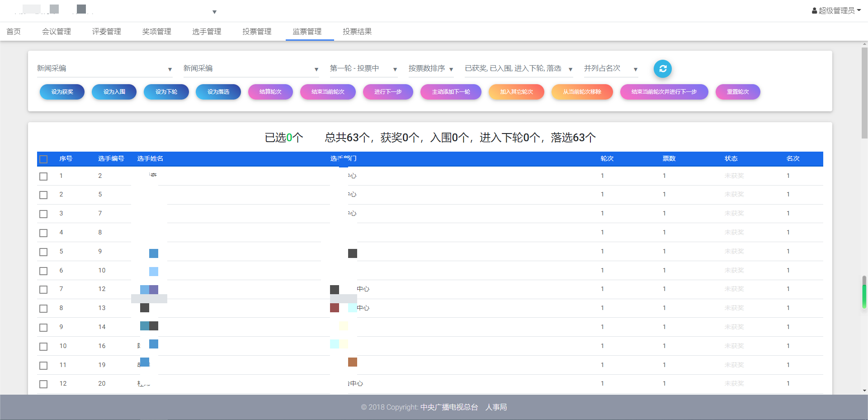Check the box for row 序号 4
The height and width of the screenshot is (420, 868).
[x=43, y=233]
